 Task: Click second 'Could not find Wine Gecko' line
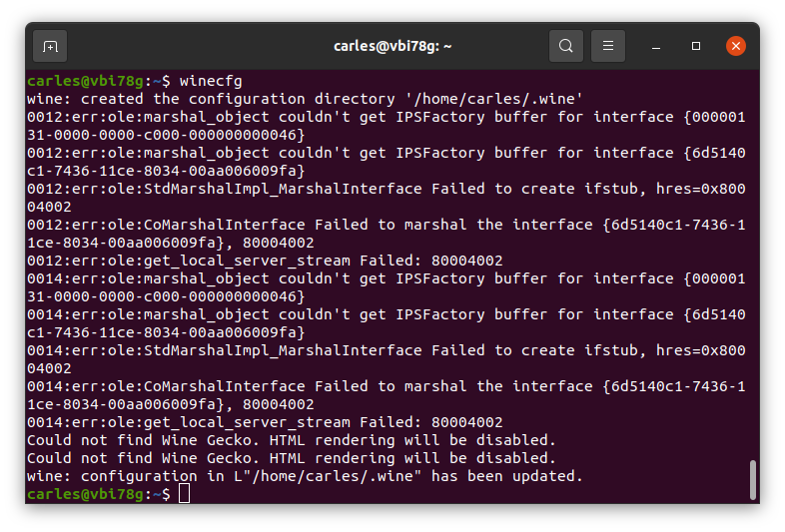pos(292,458)
